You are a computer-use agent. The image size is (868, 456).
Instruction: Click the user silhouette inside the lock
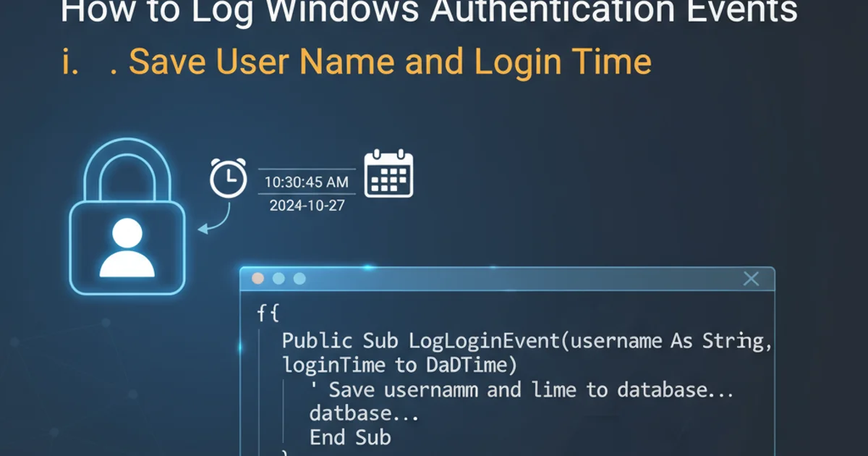click(127, 250)
